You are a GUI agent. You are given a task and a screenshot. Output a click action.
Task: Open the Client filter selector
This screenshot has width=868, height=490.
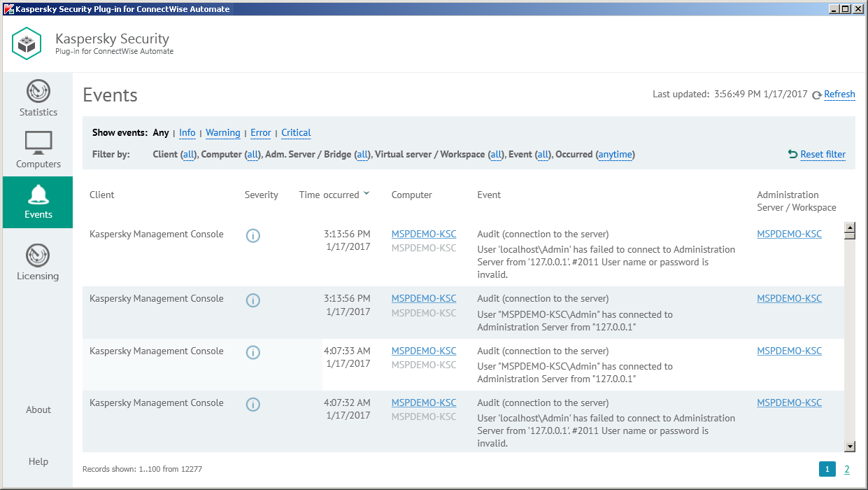187,155
